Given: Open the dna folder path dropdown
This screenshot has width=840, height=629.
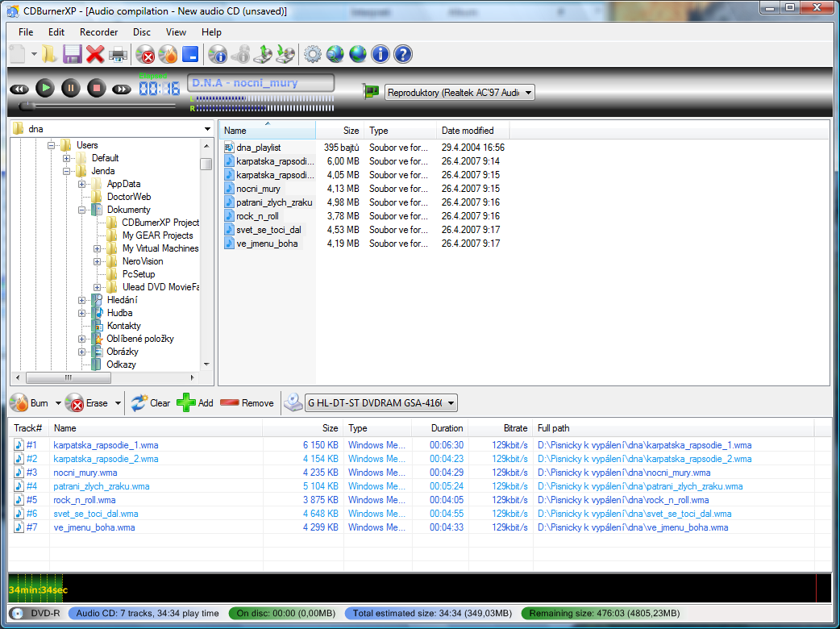Looking at the screenshot, I should pyautogui.click(x=207, y=129).
